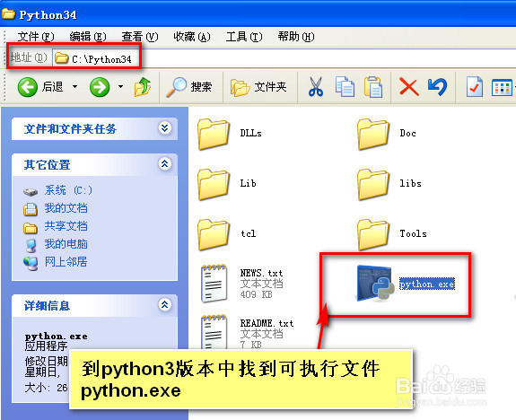The height and width of the screenshot is (420, 516).
Task: Click the address bar showing C:\Python34
Action: tap(284, 58)
